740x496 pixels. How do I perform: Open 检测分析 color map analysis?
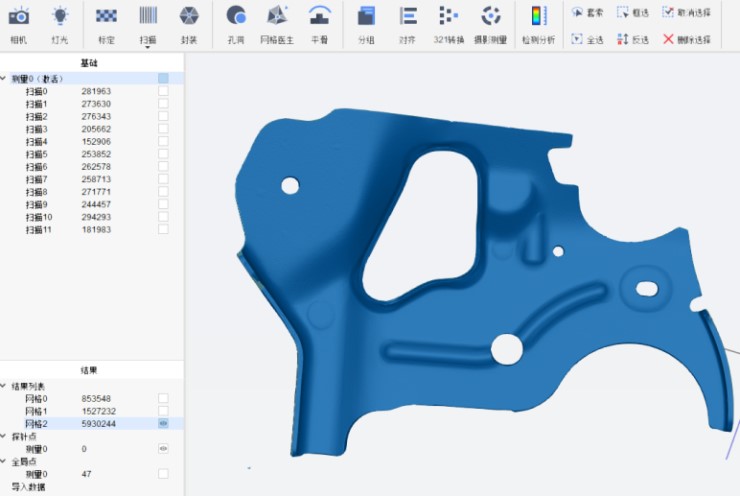click(539, 21)
